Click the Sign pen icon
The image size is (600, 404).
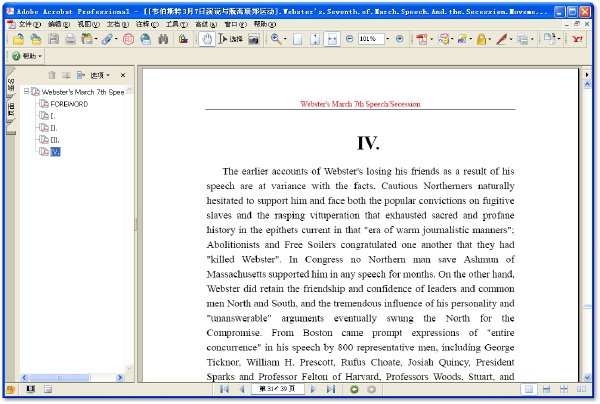[502, 39]
